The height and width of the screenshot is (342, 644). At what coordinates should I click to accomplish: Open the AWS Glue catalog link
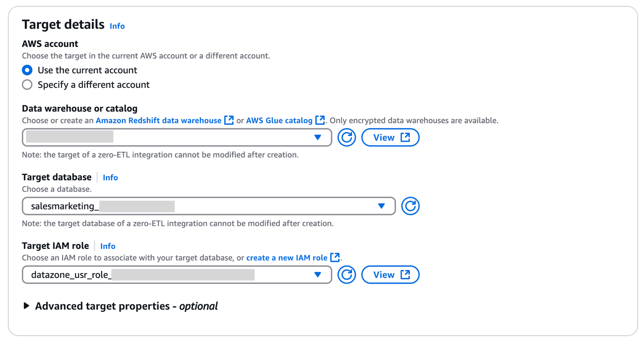pos(279,121)
